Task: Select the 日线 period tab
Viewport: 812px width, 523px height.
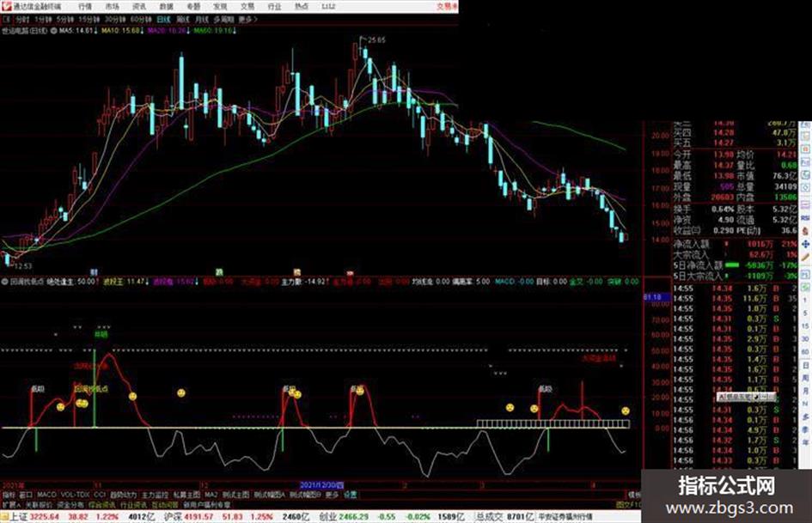Action: click(163, 20)
